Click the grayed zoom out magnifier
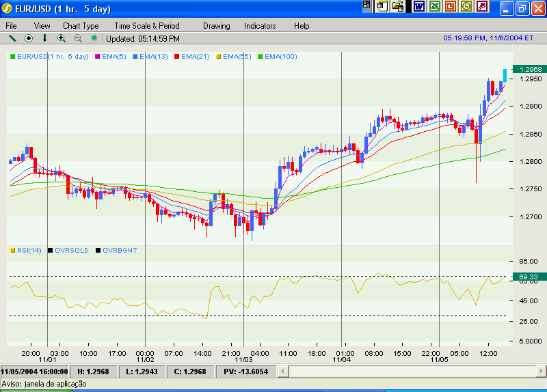The image size is (547, 392). [78, 38]
